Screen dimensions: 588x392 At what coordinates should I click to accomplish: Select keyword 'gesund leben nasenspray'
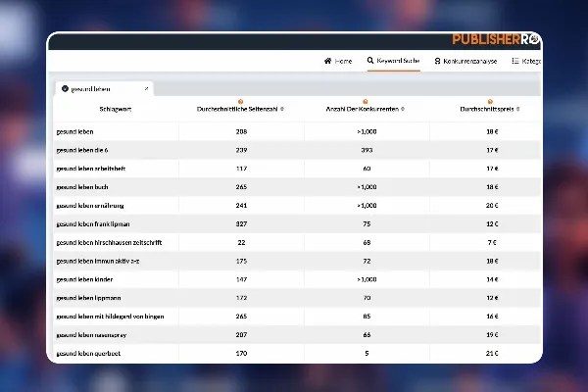[91, 334]
